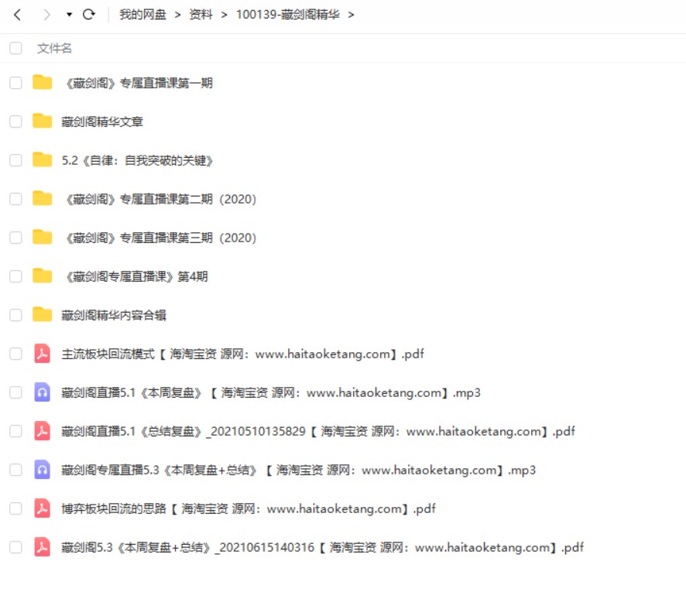Open folder name 专属直播课第三期 (2020)
This screenshot has width=686, height=616.
tap(159, 238)
